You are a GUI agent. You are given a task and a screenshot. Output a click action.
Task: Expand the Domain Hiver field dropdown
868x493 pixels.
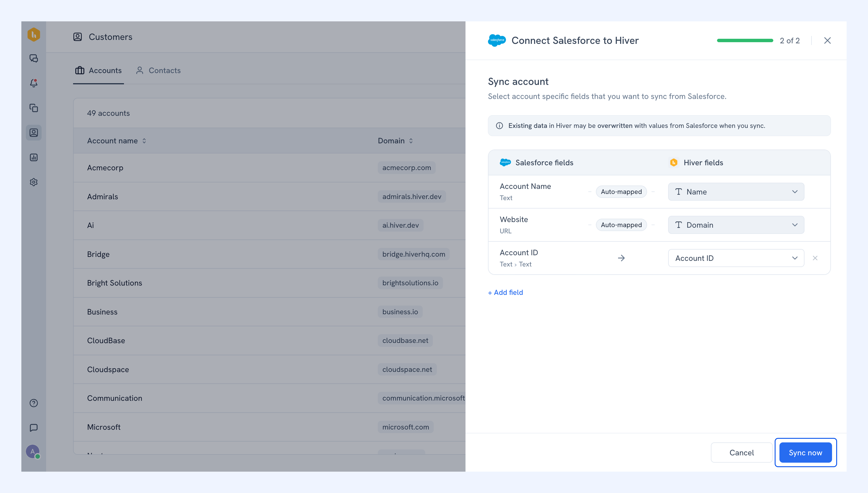click(736, 225)
